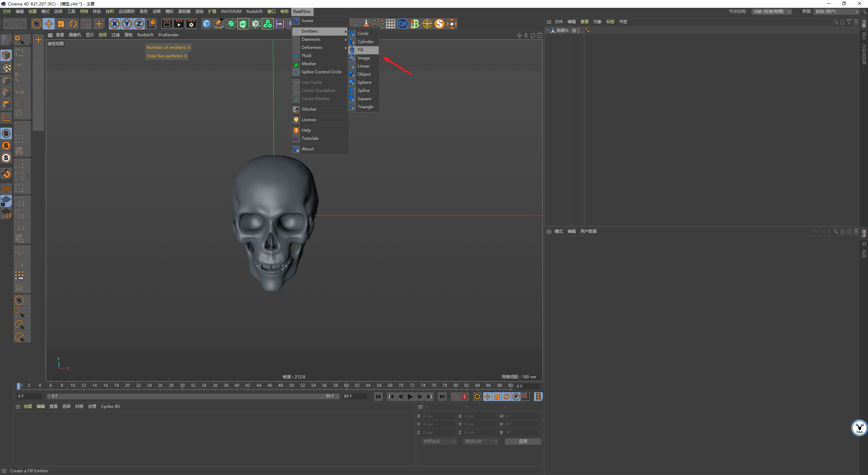Toggle the Z axis lock
The image size is (868, 475).
point(139,24)
